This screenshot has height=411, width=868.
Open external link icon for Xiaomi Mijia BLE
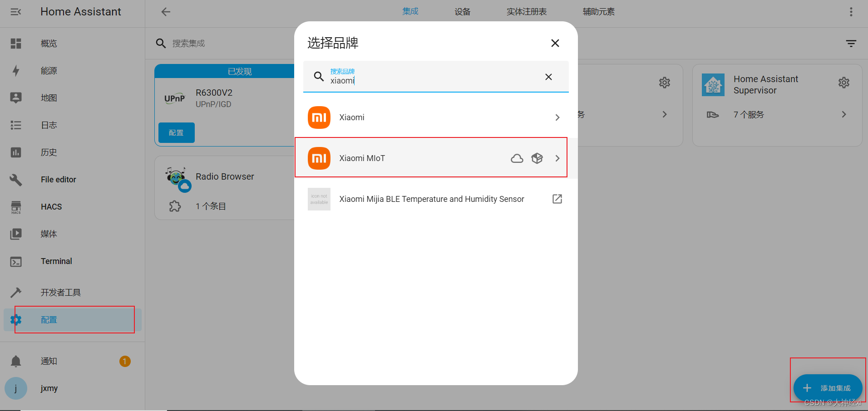click(557, 199)
